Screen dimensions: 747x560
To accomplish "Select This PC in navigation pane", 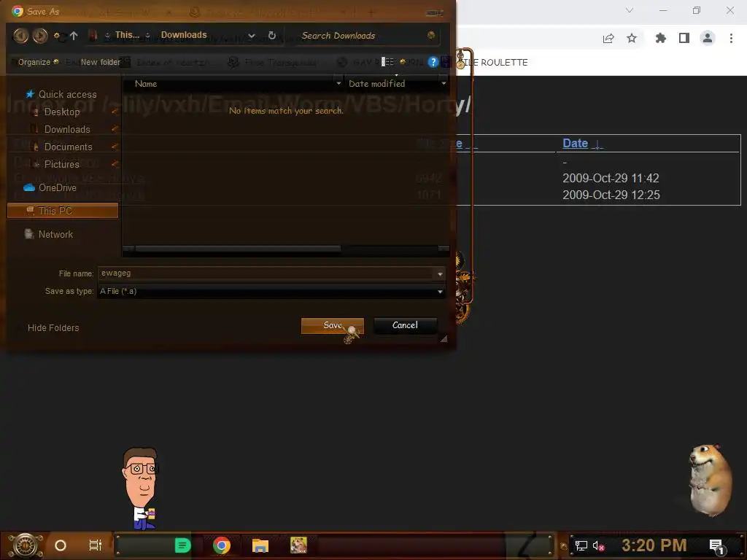I will pyautogui.click(x=63, y=211).
